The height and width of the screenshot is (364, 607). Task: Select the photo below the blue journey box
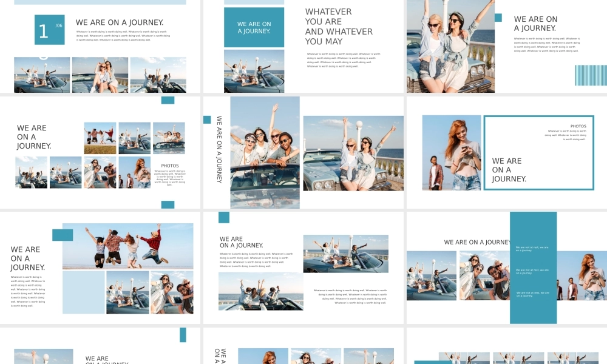click(254, 71)
